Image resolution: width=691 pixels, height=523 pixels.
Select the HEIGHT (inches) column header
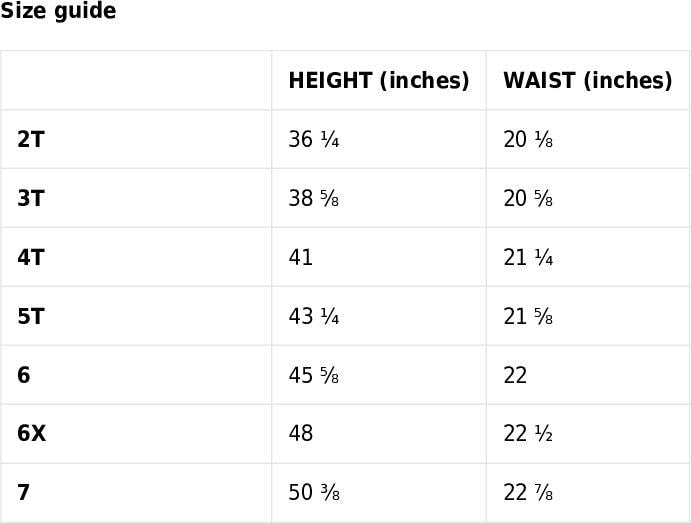pyautogui.click(x=378, y=81)
